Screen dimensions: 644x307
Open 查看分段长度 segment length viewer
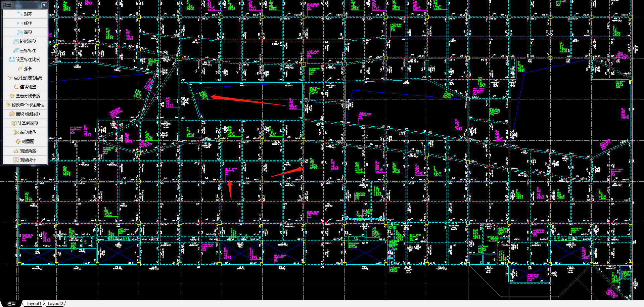click(x=25, y=96)
